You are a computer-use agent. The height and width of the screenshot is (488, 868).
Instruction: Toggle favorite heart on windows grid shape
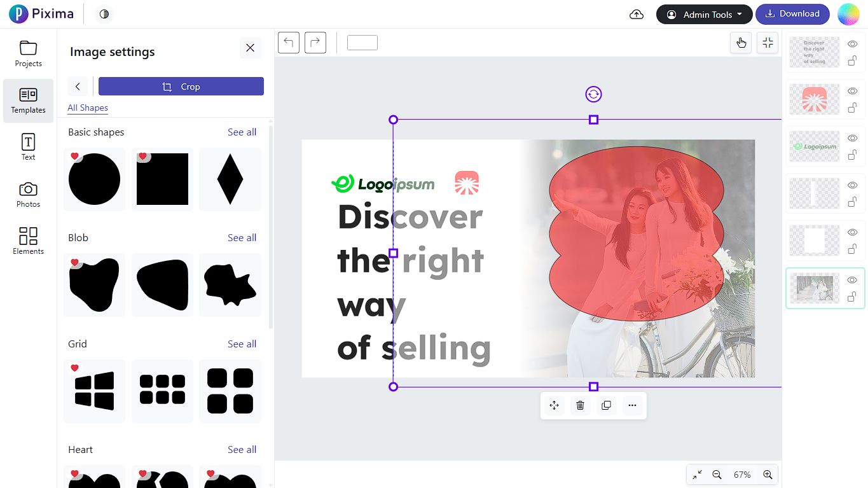point(74,368)
